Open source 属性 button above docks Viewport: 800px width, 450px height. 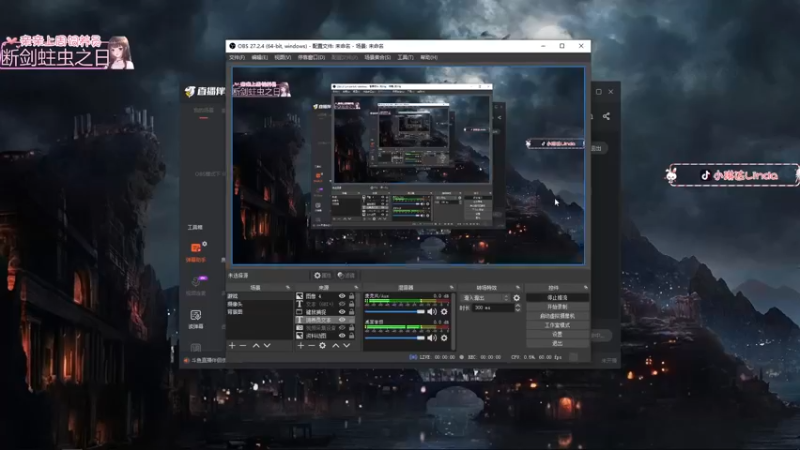(322, 276)
